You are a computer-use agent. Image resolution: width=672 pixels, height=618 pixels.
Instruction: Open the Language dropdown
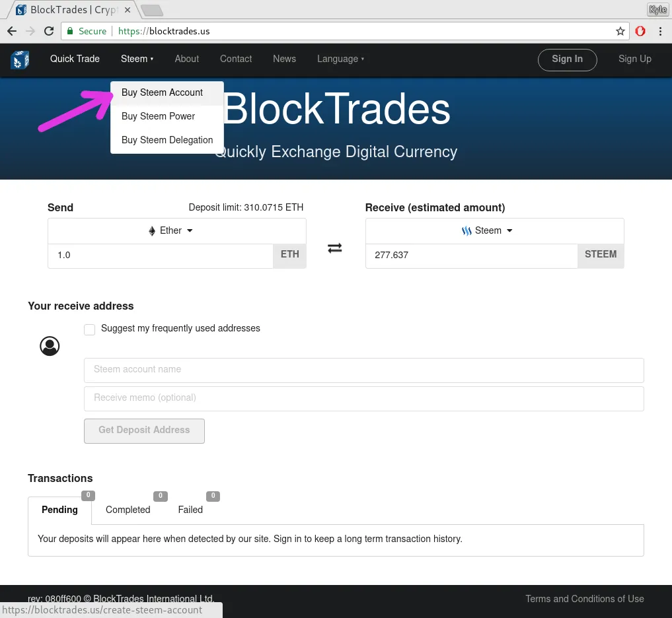[x=340, y=59]
